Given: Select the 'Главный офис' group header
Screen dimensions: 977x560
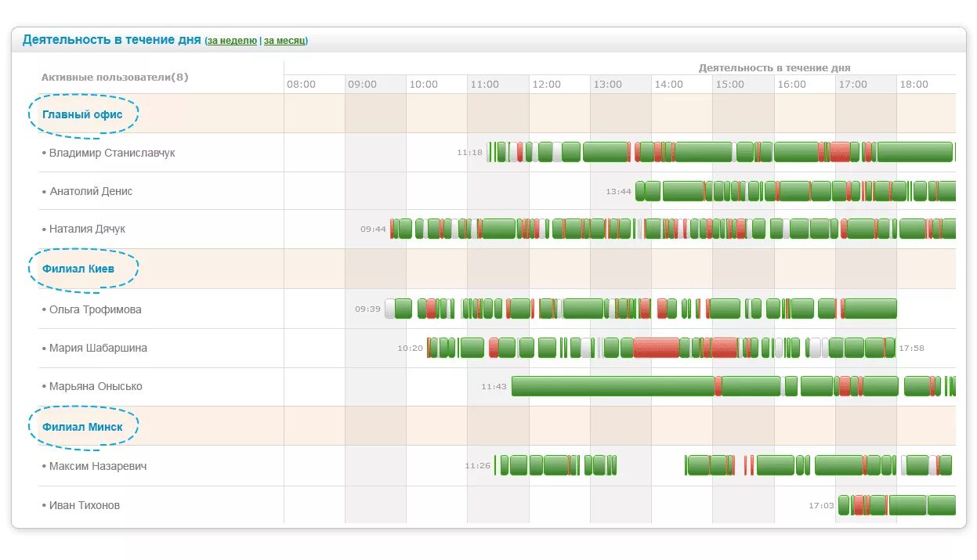Looking at the screenshot, I should [82, 114].
